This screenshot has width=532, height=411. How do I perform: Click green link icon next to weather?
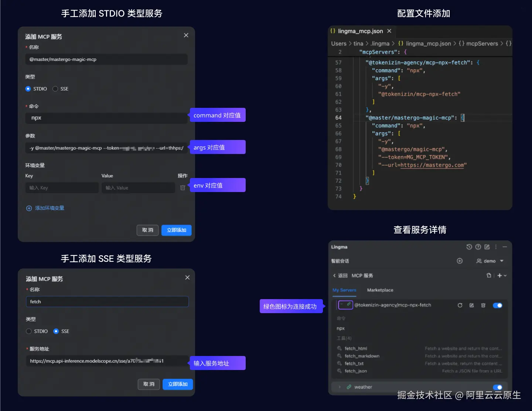click(x=349, y=387)
